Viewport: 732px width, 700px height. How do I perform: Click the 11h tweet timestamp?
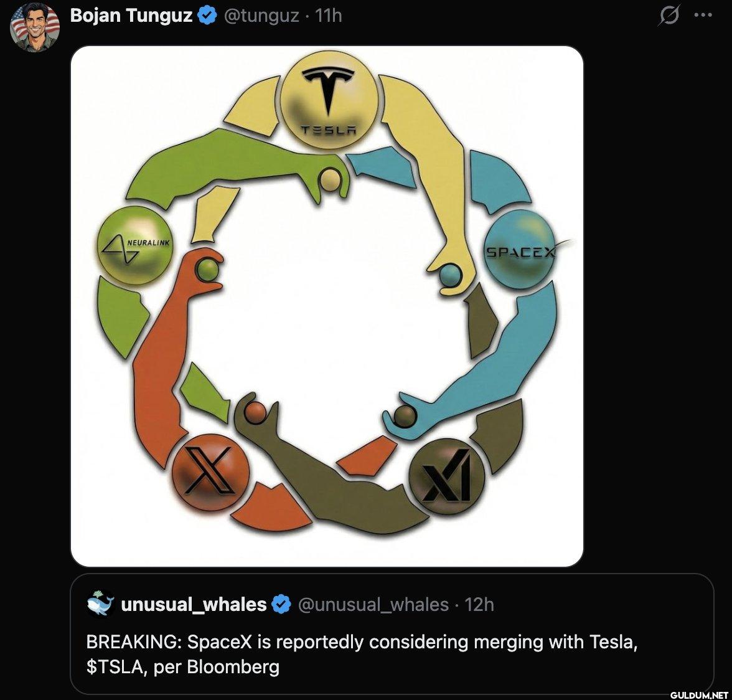click(329, 16)
